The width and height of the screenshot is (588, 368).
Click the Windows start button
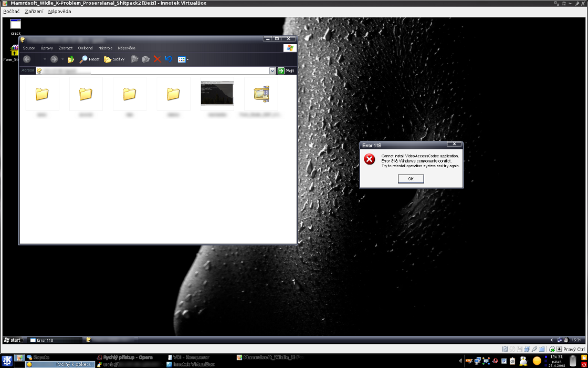[13, 340]
